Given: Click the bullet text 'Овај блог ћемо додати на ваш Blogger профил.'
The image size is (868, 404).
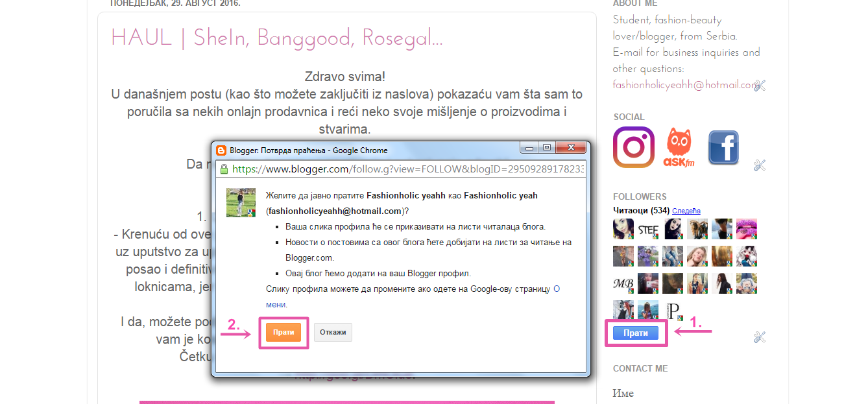Looking at the screenshot, I should [x=378, y=273].
